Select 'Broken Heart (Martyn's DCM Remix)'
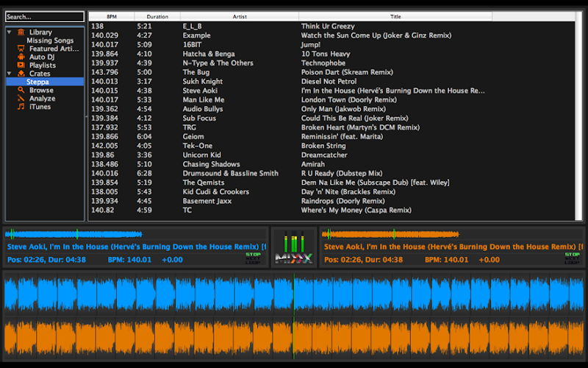 coord(360,127)
